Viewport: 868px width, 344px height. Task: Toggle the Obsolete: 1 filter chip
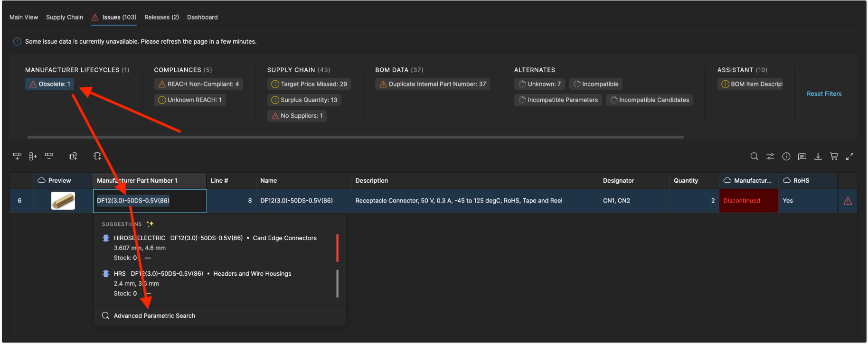[49, 84]
